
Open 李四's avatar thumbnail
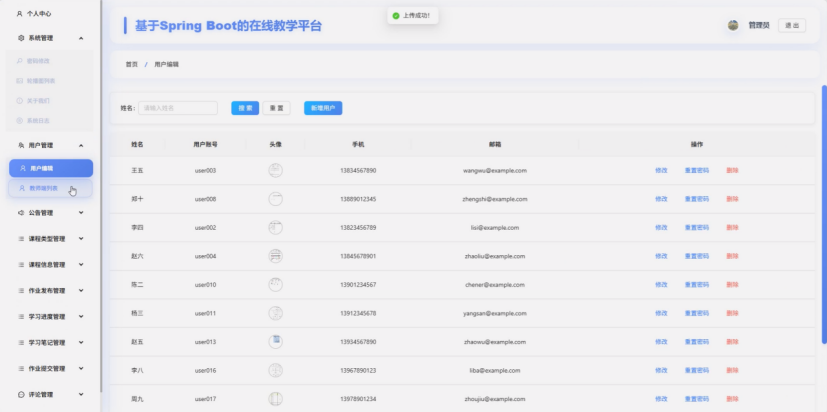(275, 227)
